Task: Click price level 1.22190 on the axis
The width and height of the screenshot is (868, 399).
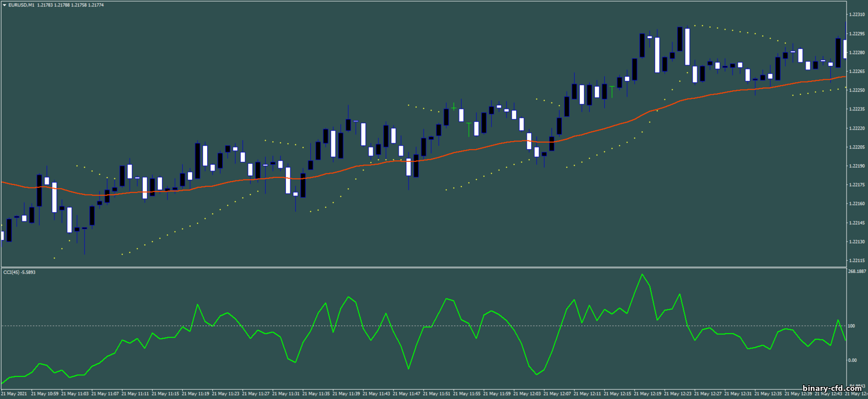Action: point(856,166)
